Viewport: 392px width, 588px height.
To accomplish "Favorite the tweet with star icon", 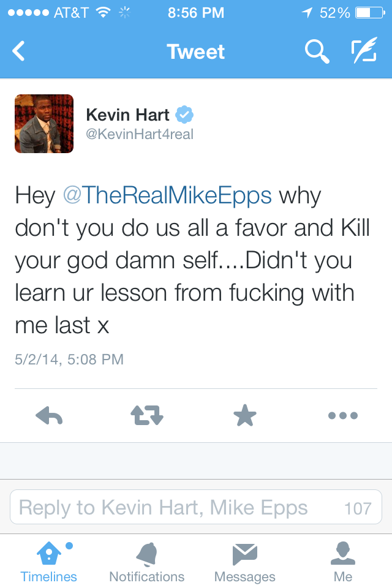I will tap(245, 415).
